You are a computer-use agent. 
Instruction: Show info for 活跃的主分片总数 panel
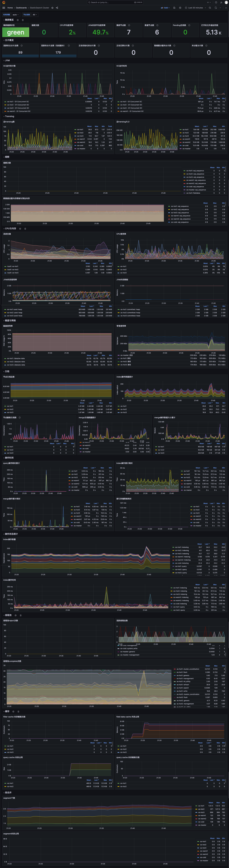(x=21, y=45)
